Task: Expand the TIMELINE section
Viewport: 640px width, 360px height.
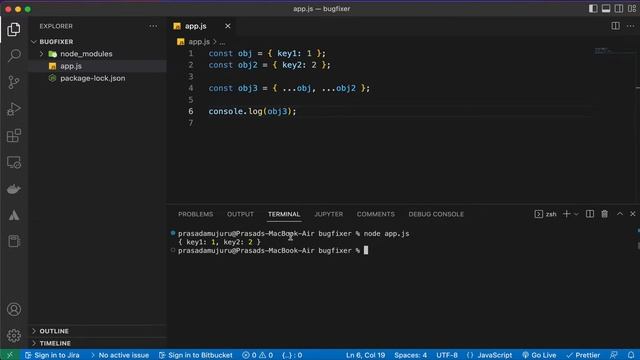Action: pyautogui.click(x=97, y=343)
